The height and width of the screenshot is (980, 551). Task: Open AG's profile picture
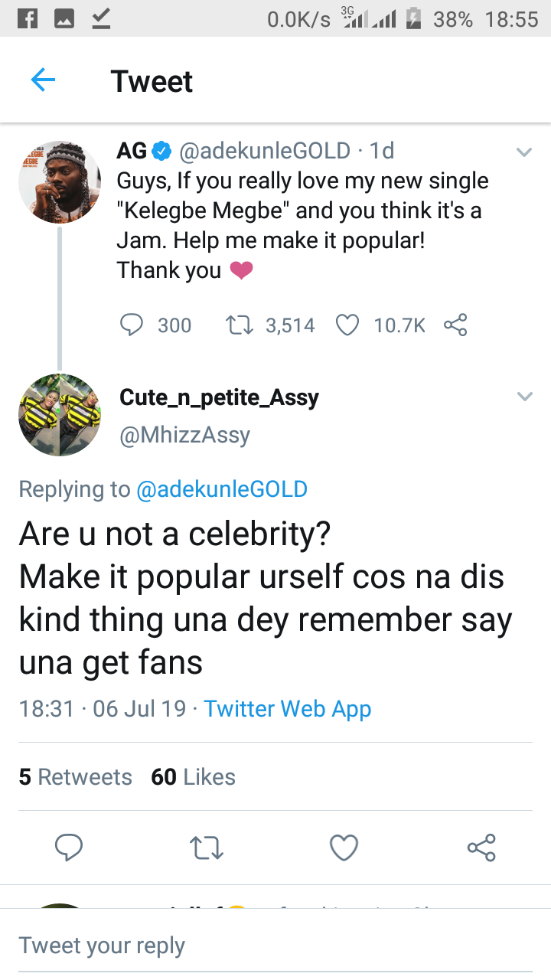pyautogui.click(x=60, y=182)
